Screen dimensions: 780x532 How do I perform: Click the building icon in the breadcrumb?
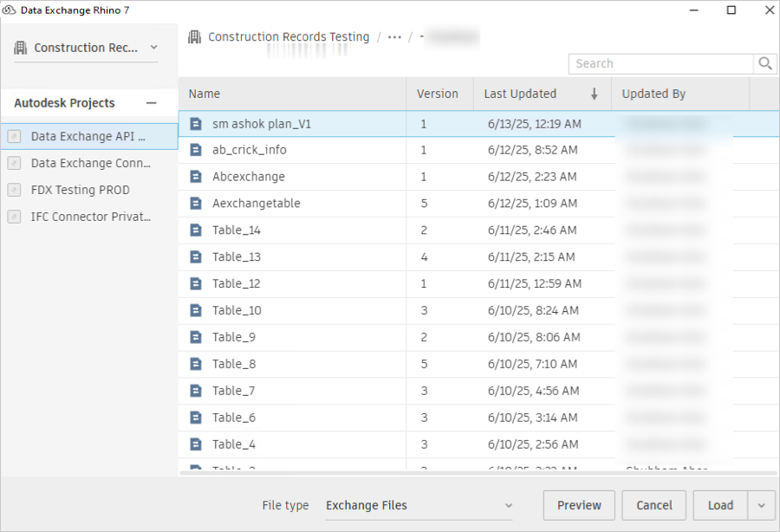(194, 36)
